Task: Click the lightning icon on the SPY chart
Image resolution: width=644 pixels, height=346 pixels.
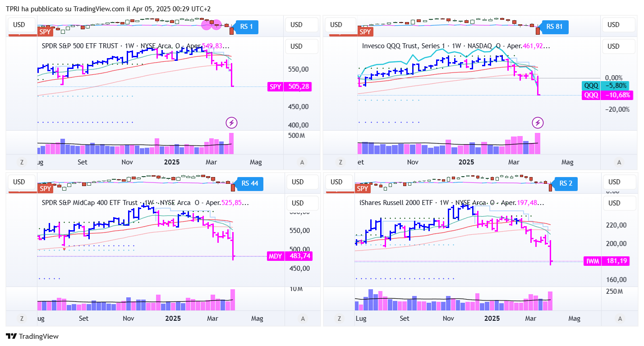Action: click(231, 122)
